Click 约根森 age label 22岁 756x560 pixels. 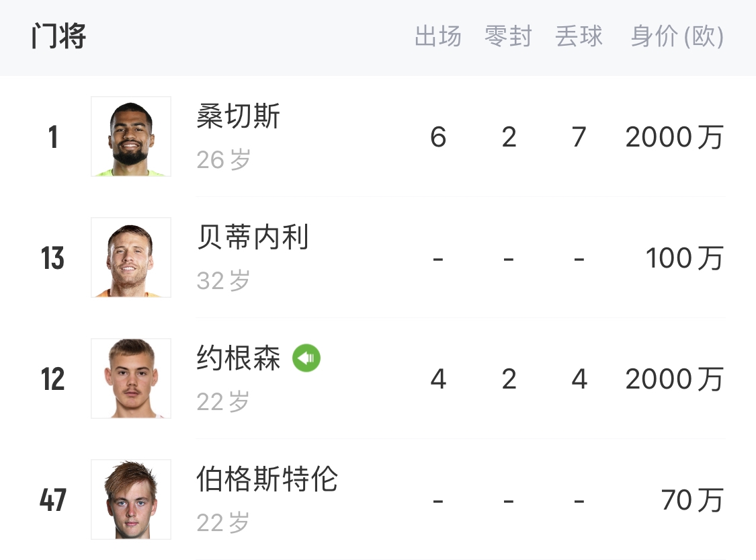(223, 402)
